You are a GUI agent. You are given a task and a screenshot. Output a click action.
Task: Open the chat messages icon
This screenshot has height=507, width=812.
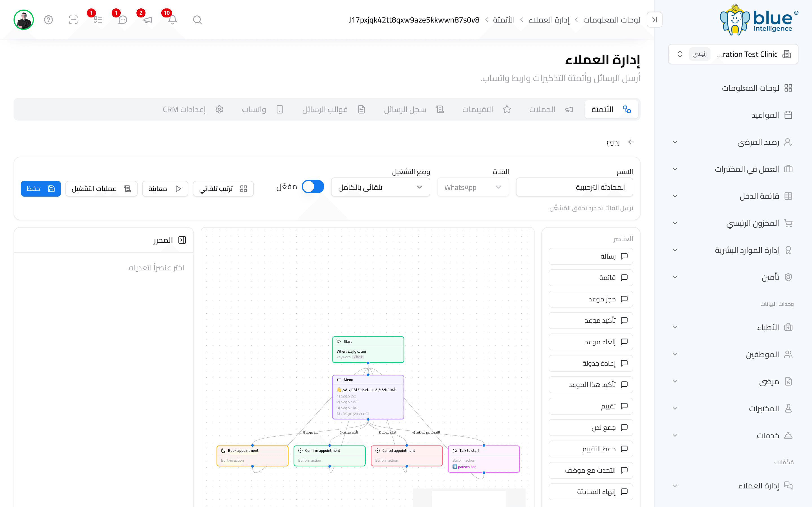coord(123,20)
